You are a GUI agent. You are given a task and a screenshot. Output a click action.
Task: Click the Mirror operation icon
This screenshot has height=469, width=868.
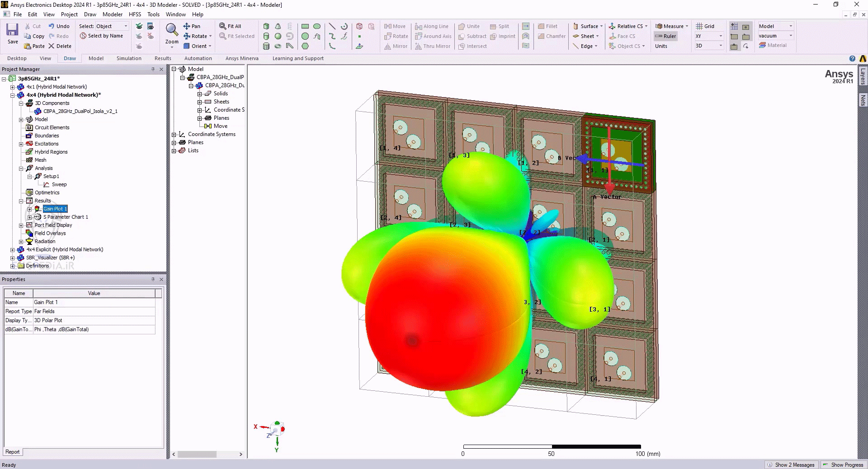pos(395,46)
